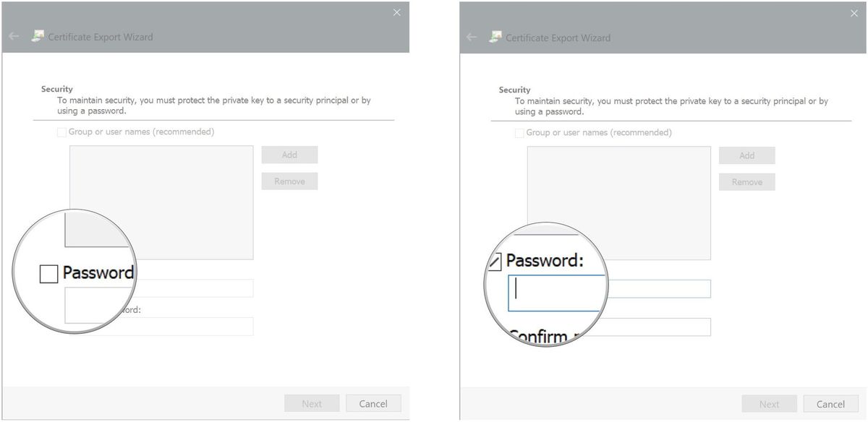
Task: Click the wizard icon in the right dialog header
Action: pos(495,37)
